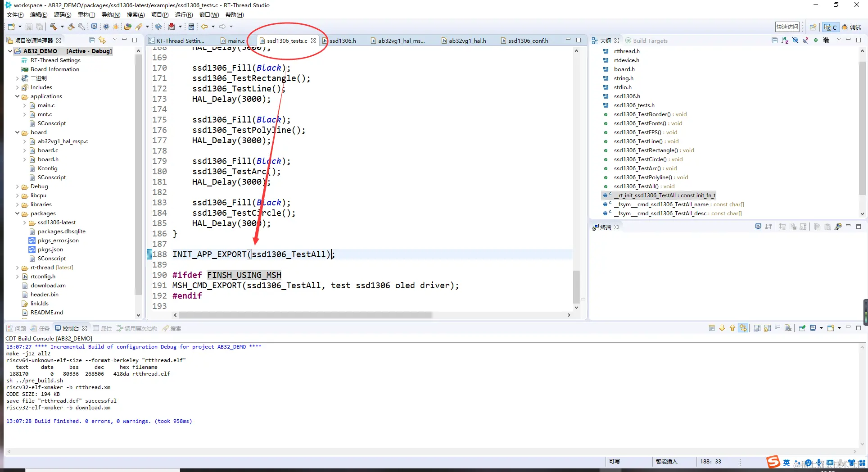Toggle Hide Non-Public Members green dot
Screen dimensions: 868x472
(x=815, y=41)
